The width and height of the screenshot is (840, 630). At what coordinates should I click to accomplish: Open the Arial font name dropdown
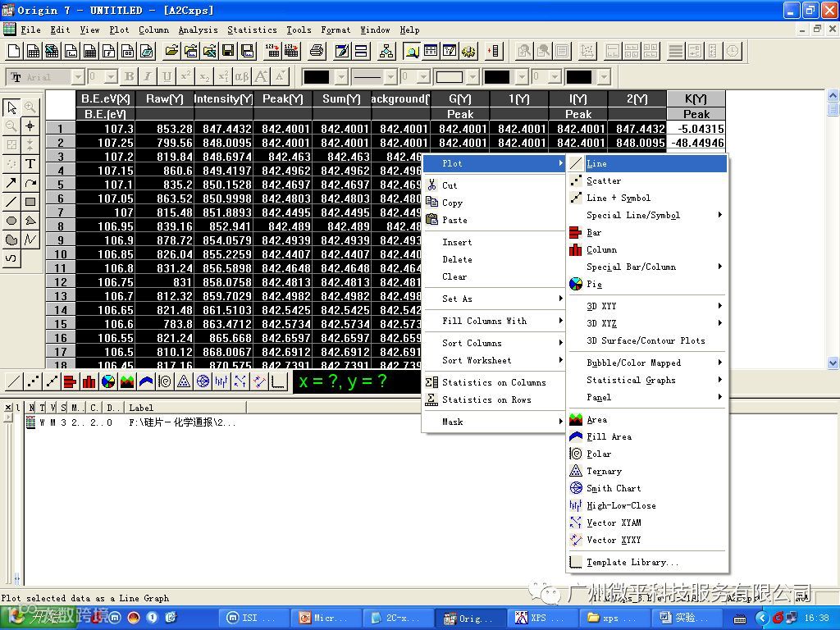pos(78,77)
